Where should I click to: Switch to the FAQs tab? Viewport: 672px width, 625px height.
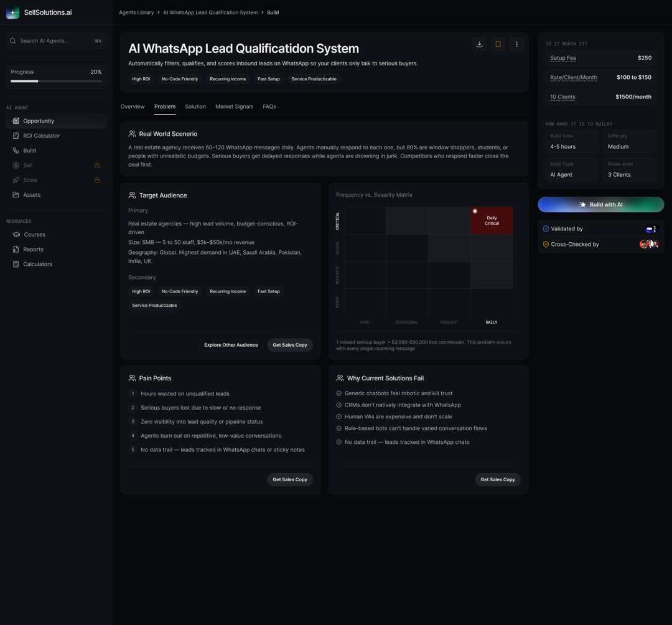[269, 106]
